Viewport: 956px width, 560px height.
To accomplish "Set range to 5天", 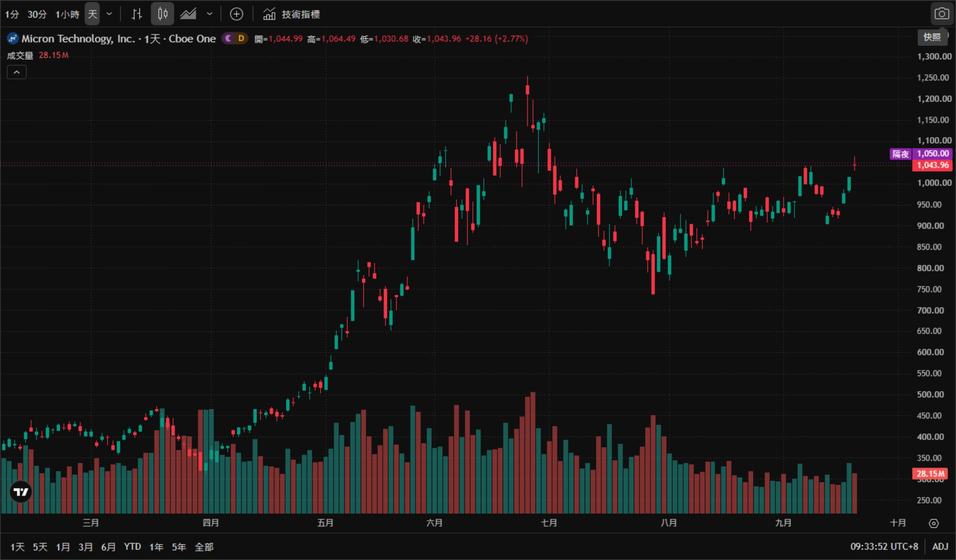I will click(40, 547).
